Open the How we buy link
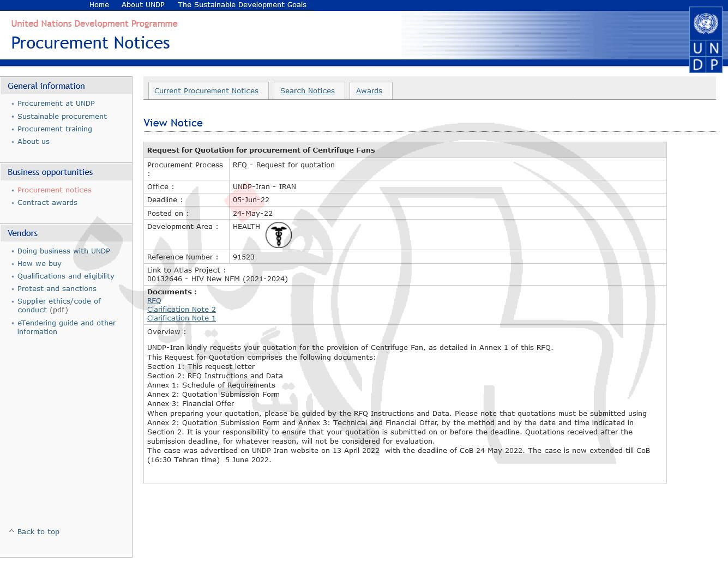Screen dimensions: 728x587 [39, 263]
